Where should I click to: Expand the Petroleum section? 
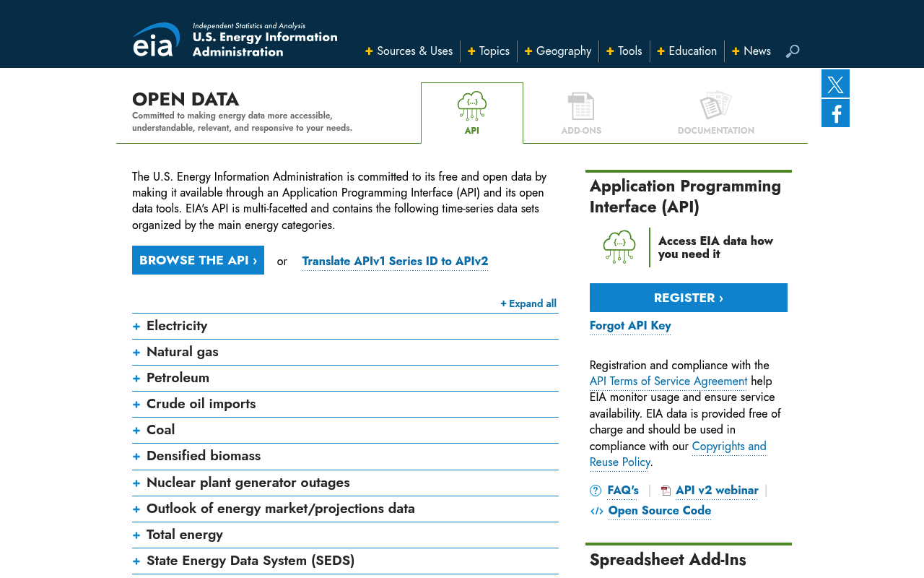point(345,378)
